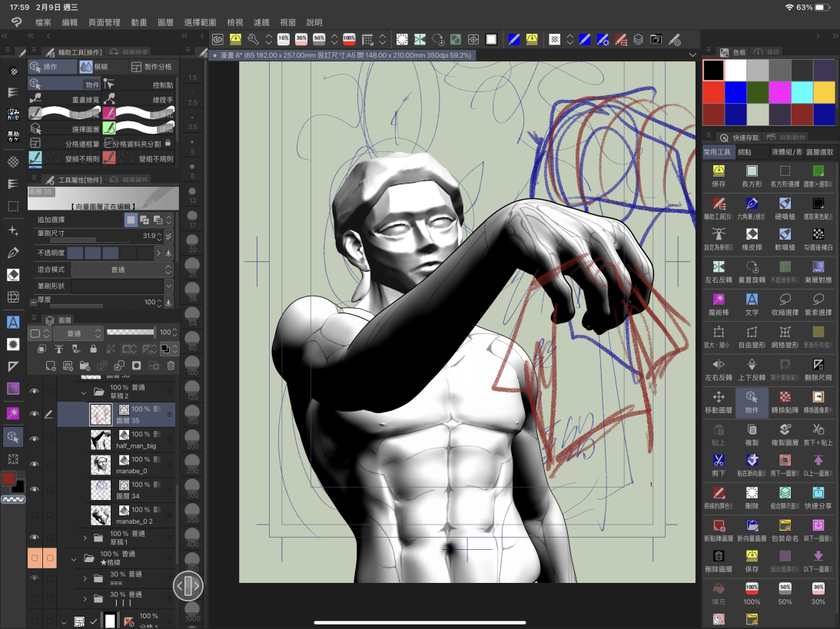This screenshot has height=629, width=840.
Task: Click the trash icon in layer panel toolbar
Action: (171, 366)
